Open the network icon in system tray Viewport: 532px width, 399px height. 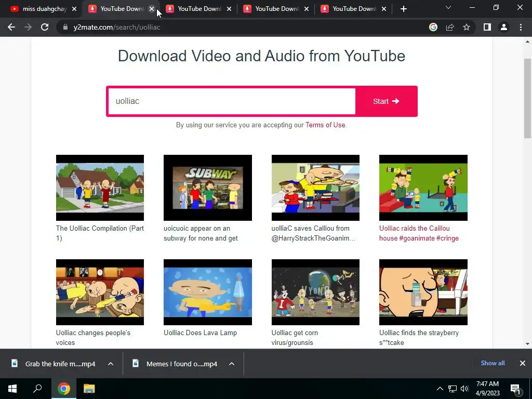[x=453, y=389]
